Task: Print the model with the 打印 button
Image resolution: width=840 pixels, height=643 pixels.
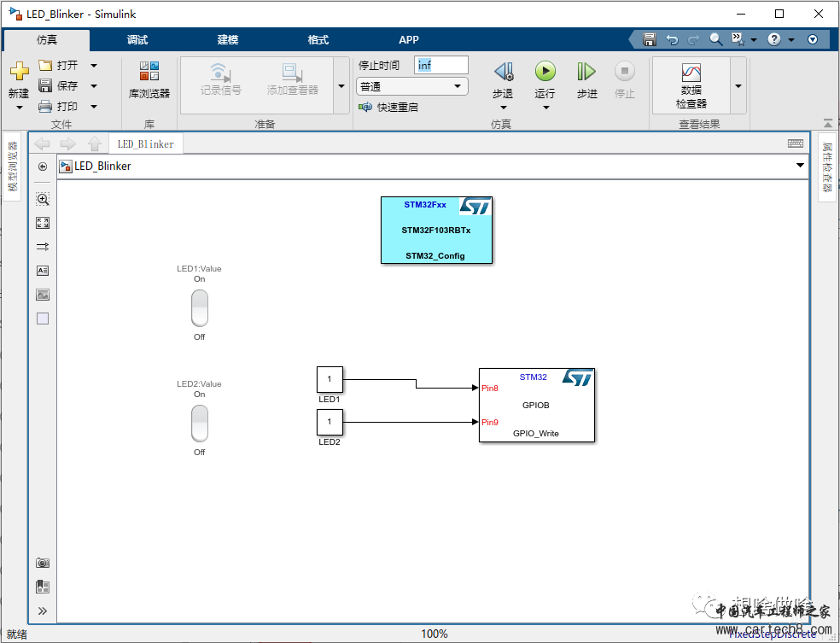Action: coord(58,106)
